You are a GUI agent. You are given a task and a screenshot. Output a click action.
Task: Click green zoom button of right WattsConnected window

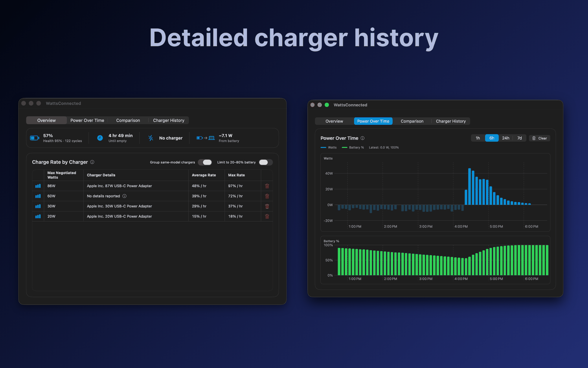[x=327, y=105]
